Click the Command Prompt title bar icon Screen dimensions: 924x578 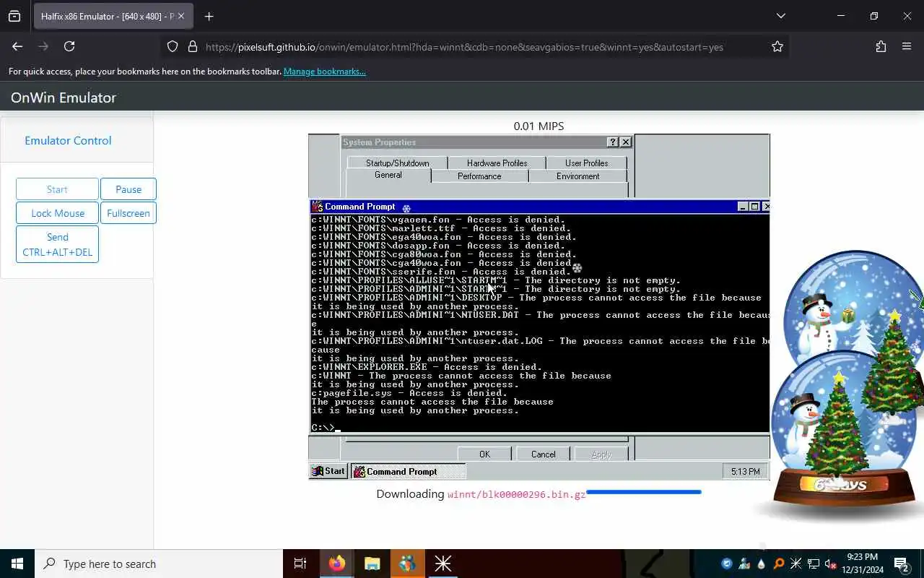tap(317, 207)
